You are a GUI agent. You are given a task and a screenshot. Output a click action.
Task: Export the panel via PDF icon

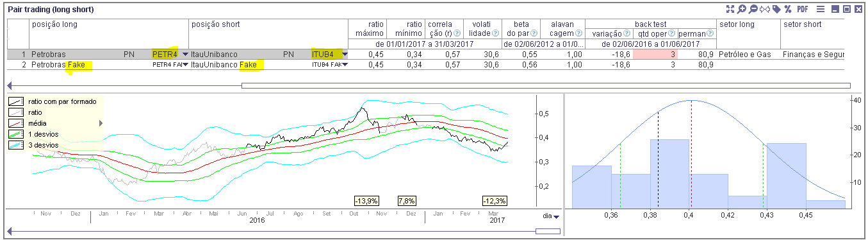[803, 10]
